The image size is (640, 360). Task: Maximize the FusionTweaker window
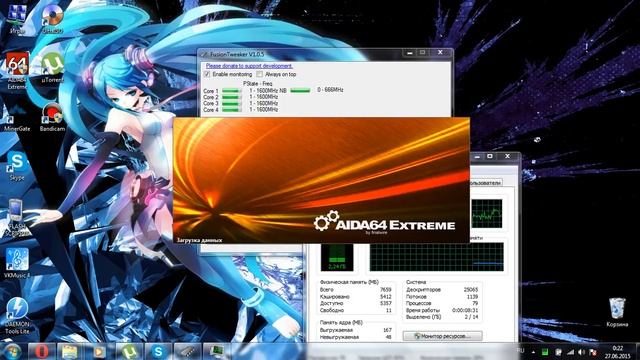pos(422,53)
